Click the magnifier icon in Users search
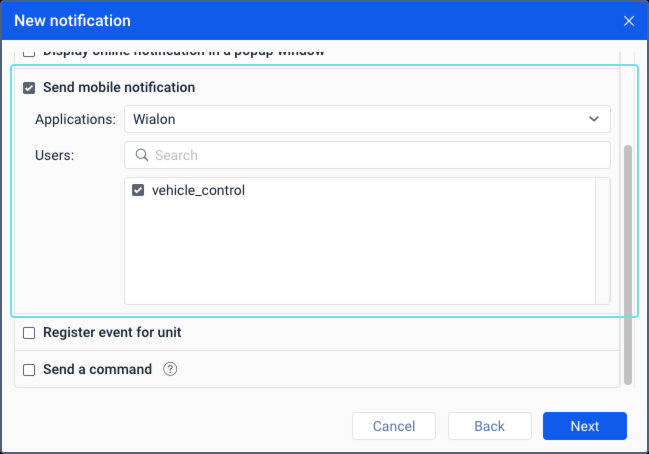The height and width of the screenshot is (454, 649). coord(141,155)
